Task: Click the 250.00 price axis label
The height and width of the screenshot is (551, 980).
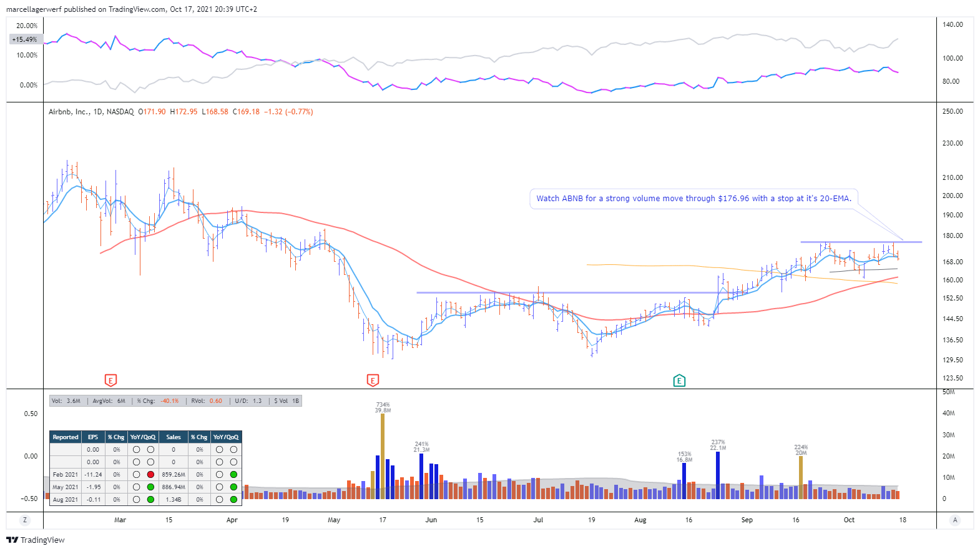Action: tap(953, 111)
